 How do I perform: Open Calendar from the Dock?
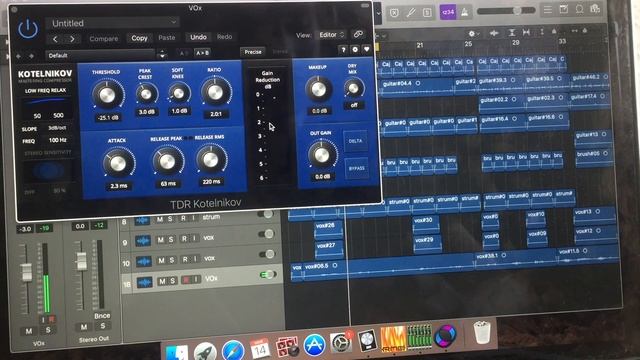click(x=260, y=348)
